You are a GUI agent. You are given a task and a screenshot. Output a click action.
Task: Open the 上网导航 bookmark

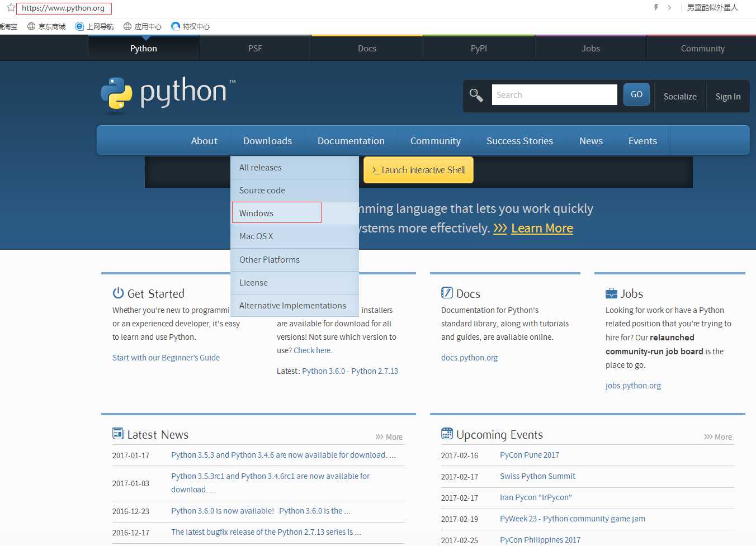(x=94, y=26)
